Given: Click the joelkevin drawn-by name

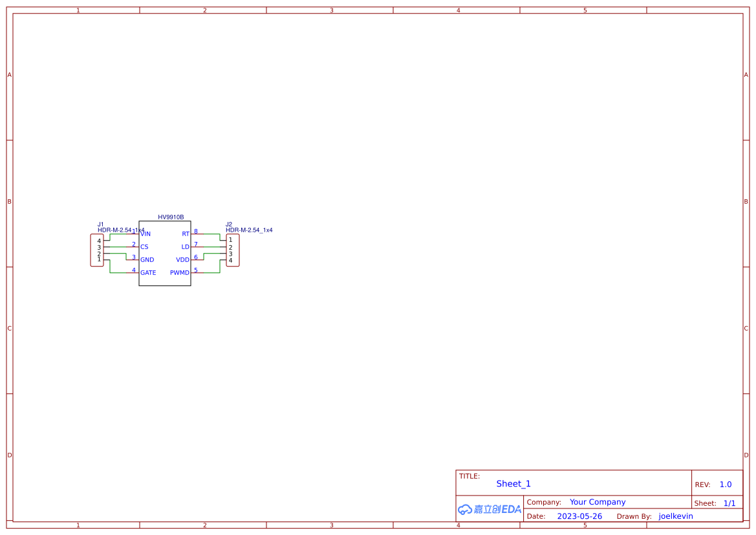Looking at the screenshot, I should tap(675, 516).
